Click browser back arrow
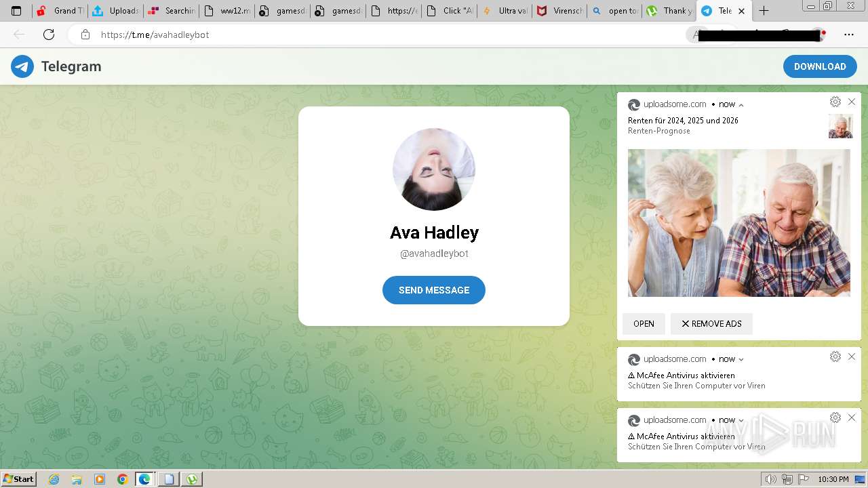This screenshot has width=868, height=488. click(19, 35)
